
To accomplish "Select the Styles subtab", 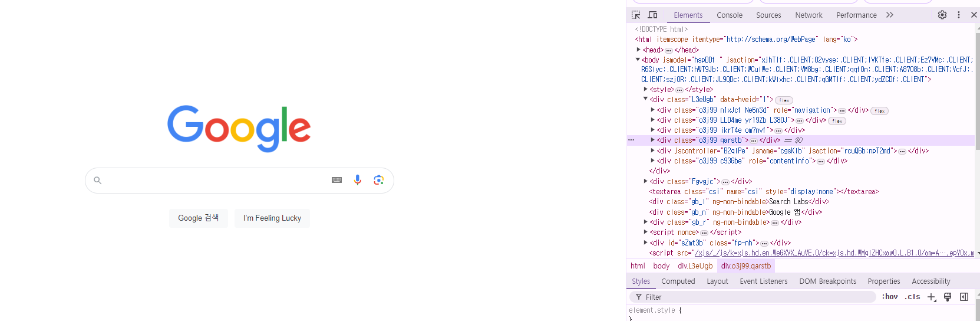I will (x=641, y=281).
